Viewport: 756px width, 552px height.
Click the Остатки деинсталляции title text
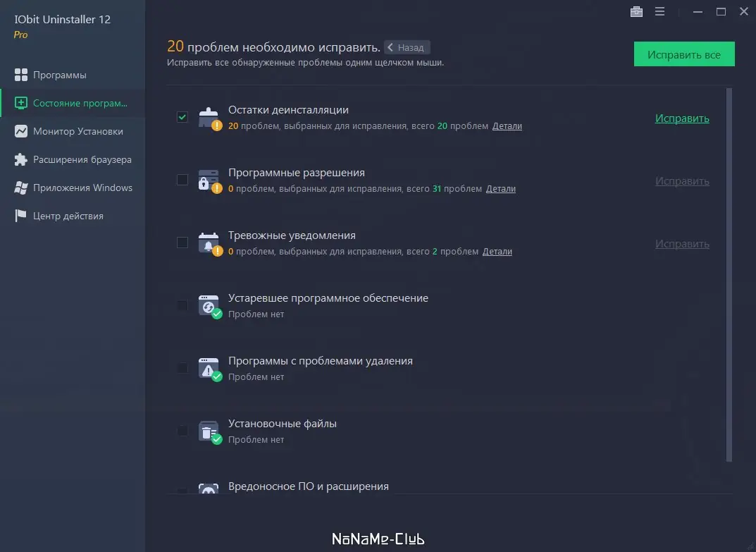click(288, 110)
